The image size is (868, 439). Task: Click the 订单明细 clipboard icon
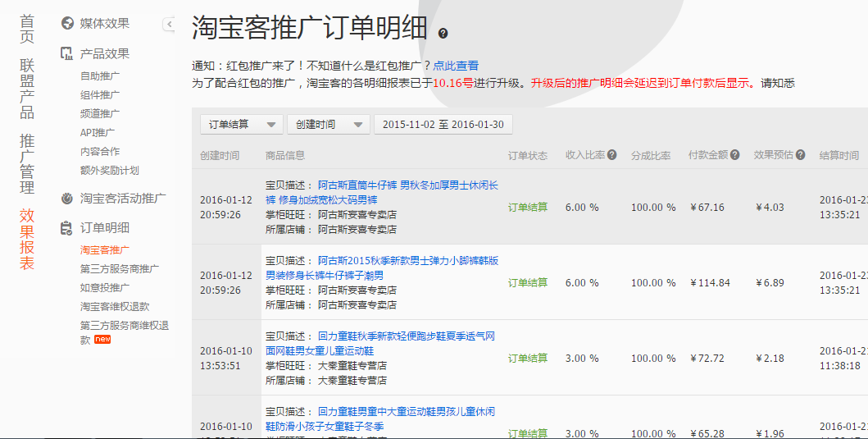pyautogui.click(x=67, y=228)
